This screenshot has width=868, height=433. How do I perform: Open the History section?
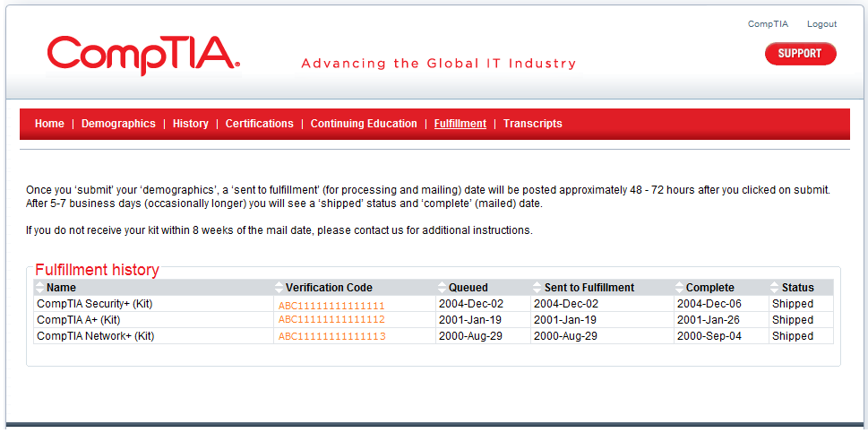coord(191,124)
